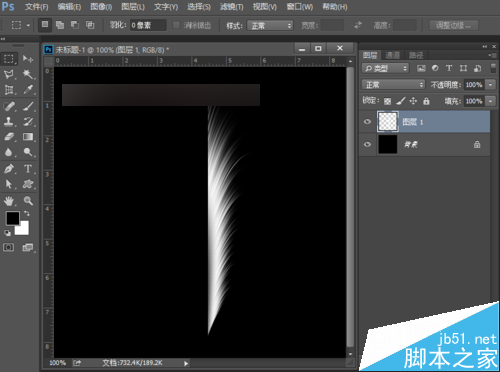Lock image pixels with brush icon
500x372 pixels.
point(401,101)
